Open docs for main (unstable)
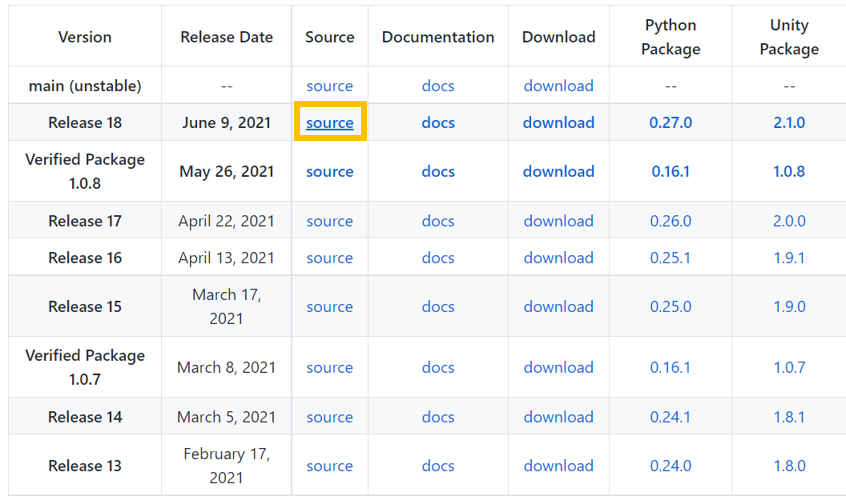This screenshot has width=846, height=500. 438,86
